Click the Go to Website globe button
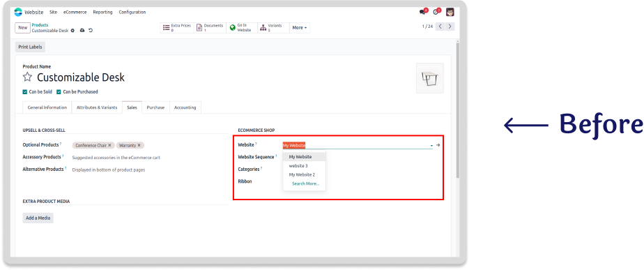 coord(241,27)
